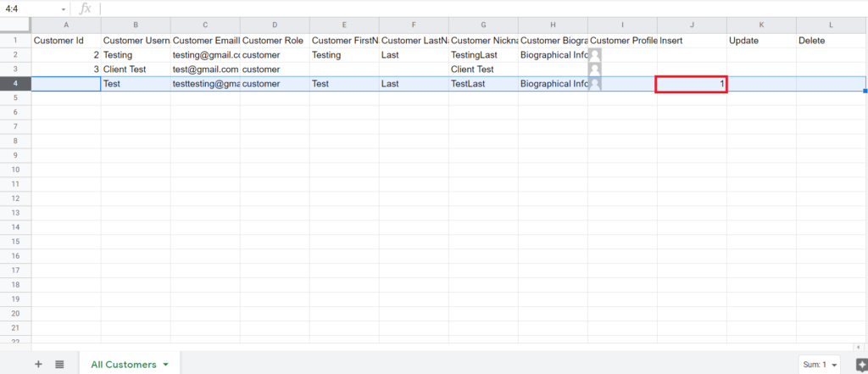Screen dimensions: 868x374
Task: Click the Customer Id header cell
Action: (66, 41)
